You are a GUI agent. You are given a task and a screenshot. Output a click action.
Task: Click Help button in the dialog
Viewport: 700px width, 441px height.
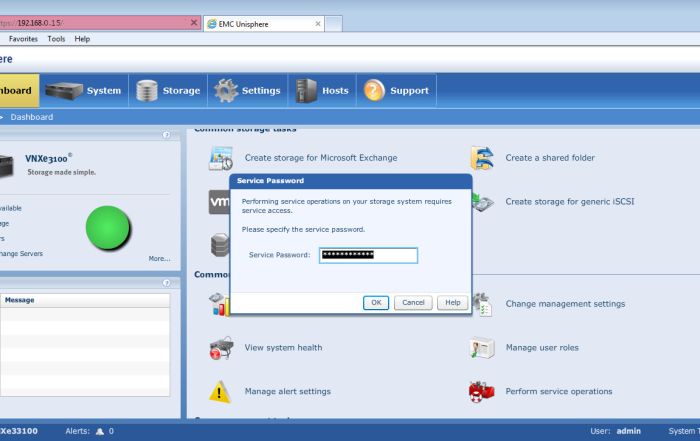pos(452,303)
